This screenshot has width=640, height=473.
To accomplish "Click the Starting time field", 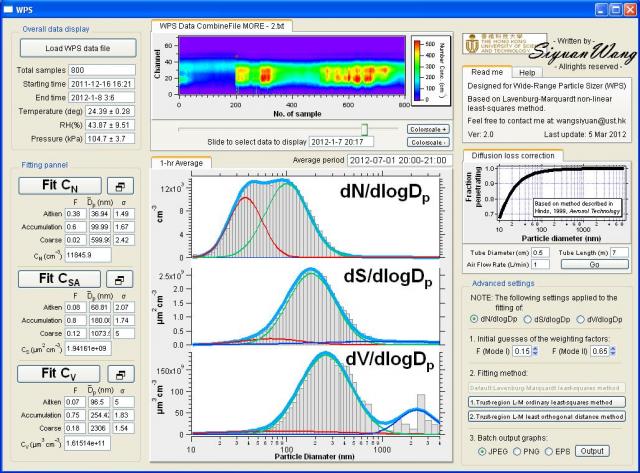I will [102, 84].
